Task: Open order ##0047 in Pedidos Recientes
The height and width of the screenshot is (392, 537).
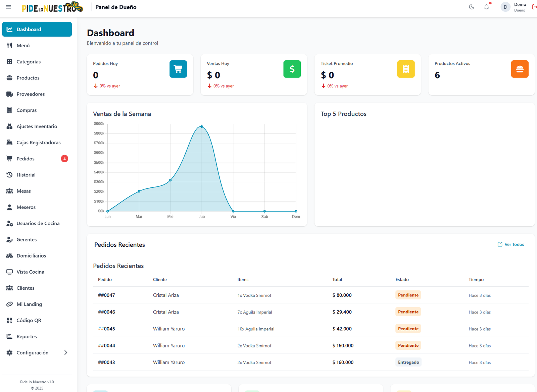Action: [x=106, y=295]
